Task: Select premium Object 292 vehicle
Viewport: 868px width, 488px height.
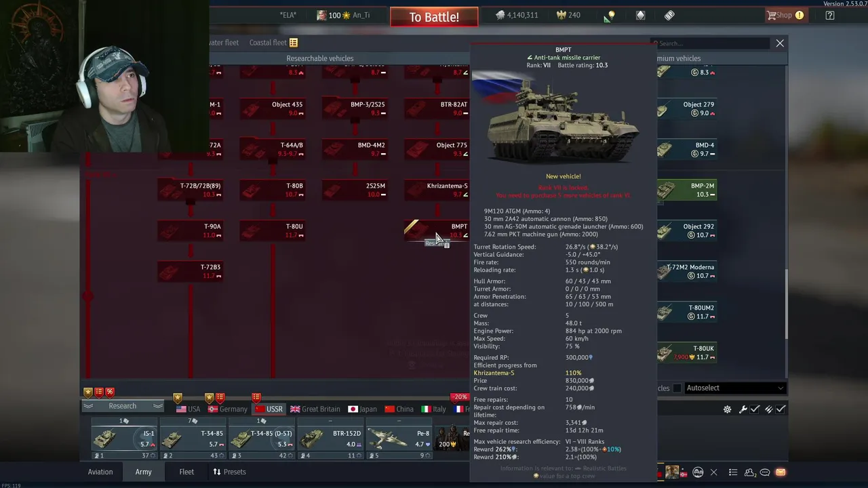Action: pyautogui.click(x=687, y=230)
